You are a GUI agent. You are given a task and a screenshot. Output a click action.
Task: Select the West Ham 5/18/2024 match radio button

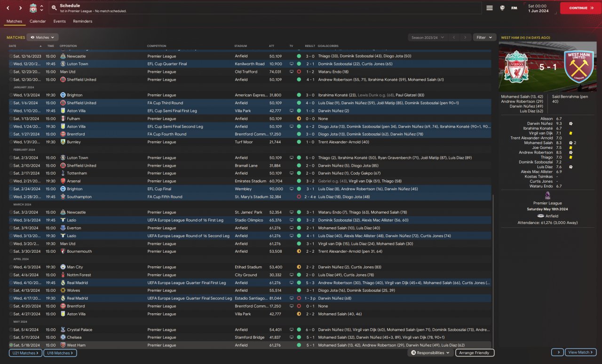pos(11,345)
